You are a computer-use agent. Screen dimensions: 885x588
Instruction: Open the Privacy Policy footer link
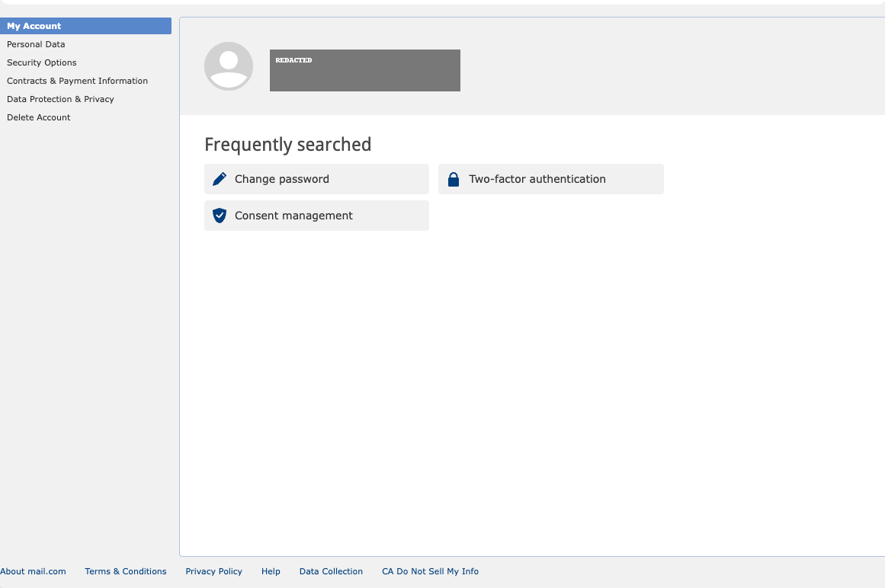click(214, 571)
